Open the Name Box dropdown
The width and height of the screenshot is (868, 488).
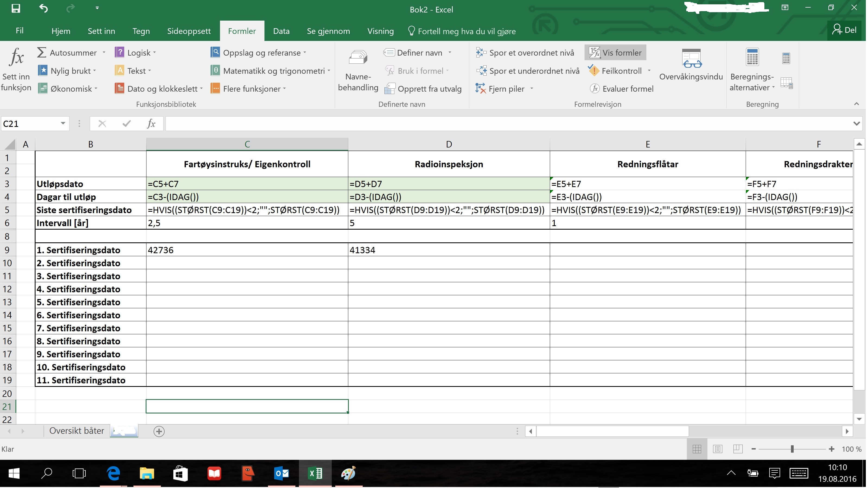[63, 124]
